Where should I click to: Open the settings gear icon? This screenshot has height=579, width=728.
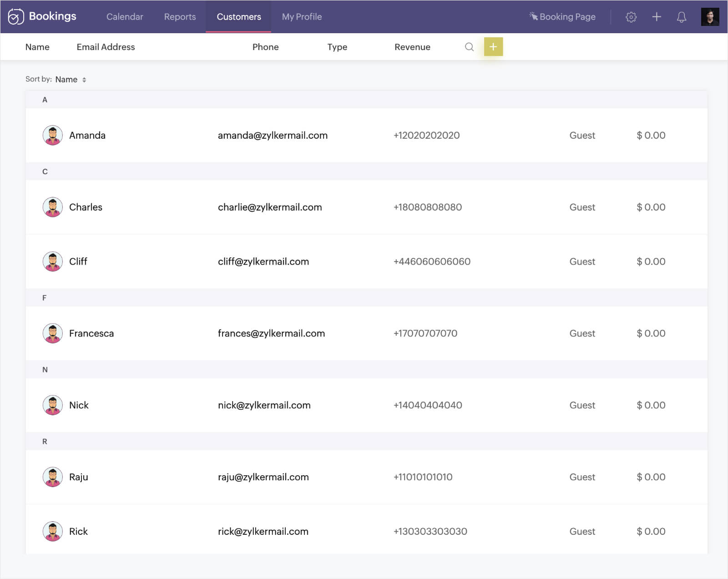pos(631,17)
